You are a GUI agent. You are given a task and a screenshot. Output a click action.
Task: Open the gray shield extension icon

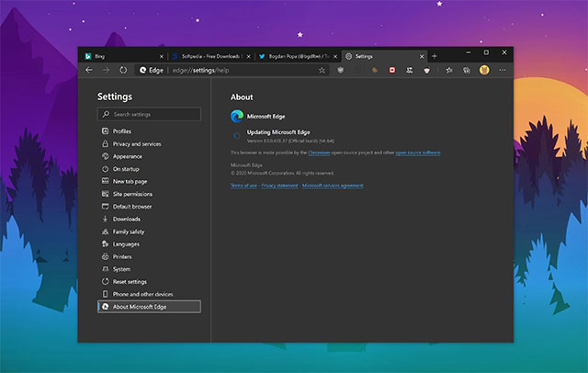point(341,70)
